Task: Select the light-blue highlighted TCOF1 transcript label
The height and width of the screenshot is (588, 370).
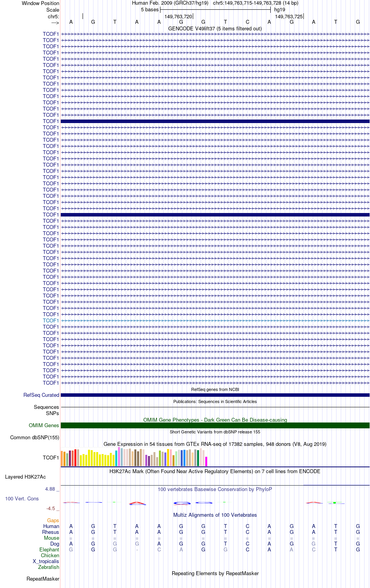Action: [x=51, y=320]
